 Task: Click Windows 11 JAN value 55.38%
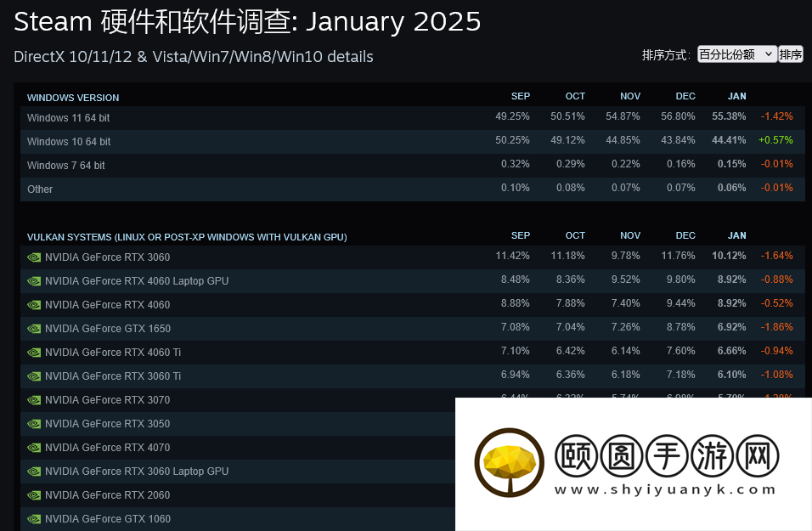pos(729,116)
